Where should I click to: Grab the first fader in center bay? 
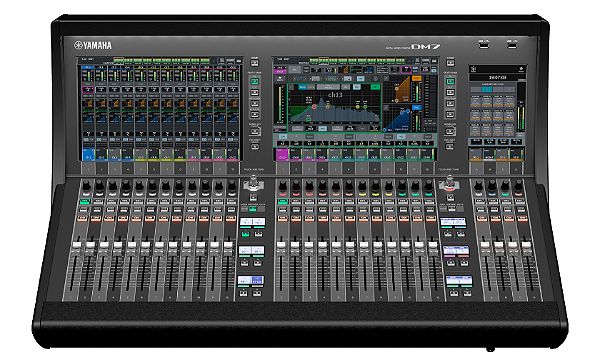281,245
